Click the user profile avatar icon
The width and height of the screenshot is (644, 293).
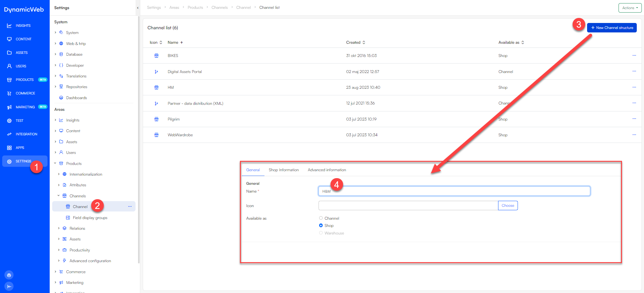click(9, 275)
